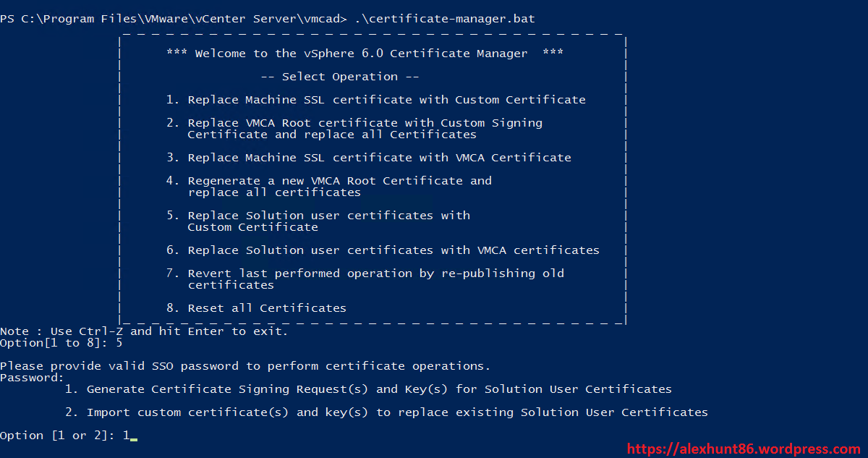Choose Replace Machine SSL with VMCA Certificate
Image resolution: width=868 pixels, height=458 pixels.
pyautogui.click(x=379, y=158)
